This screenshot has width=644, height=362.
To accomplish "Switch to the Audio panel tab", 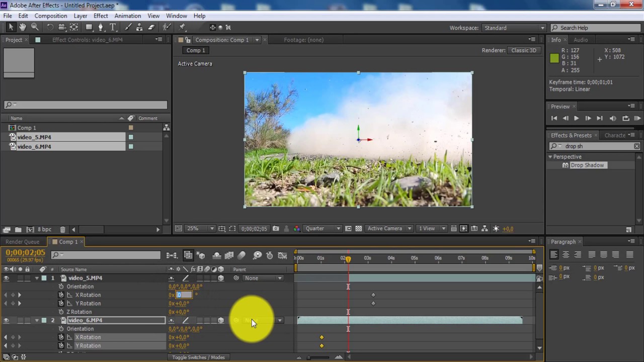I will click(581, 40).
